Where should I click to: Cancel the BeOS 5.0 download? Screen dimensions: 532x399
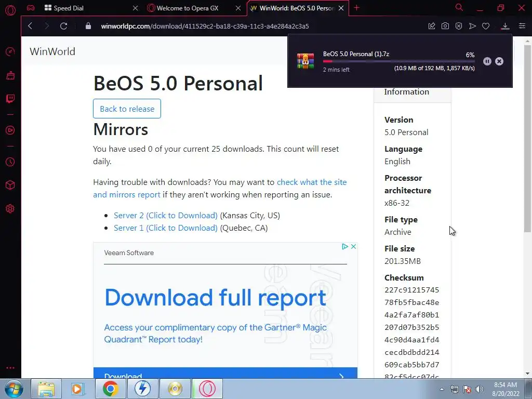(x=499, y=61)
